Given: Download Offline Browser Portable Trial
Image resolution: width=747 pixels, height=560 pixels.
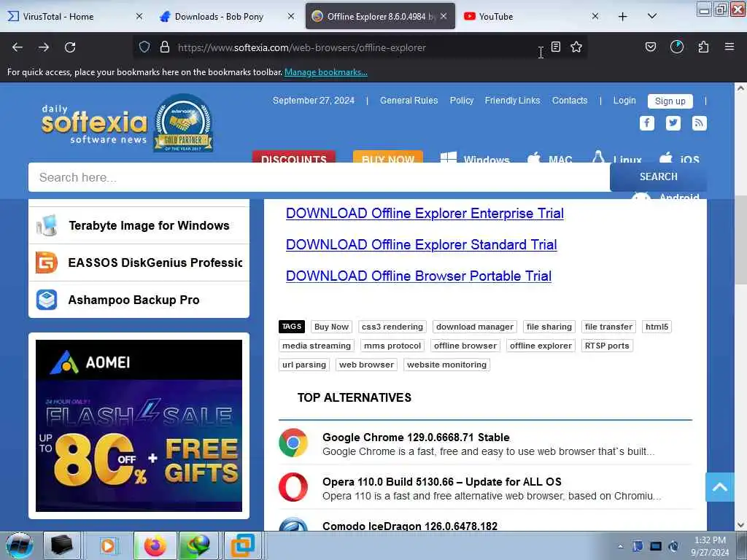Looking at the screenshot, I should (x=419, y=276).
